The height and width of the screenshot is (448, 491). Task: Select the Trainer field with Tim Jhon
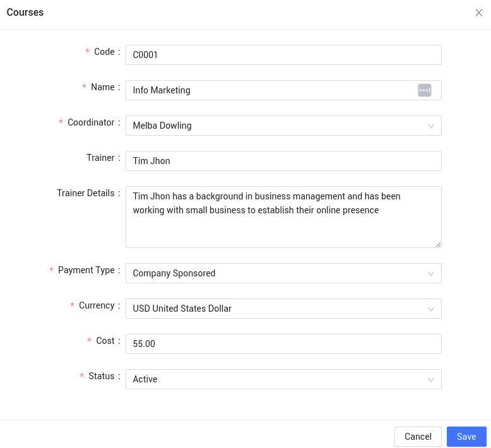[x=284, y=161]
